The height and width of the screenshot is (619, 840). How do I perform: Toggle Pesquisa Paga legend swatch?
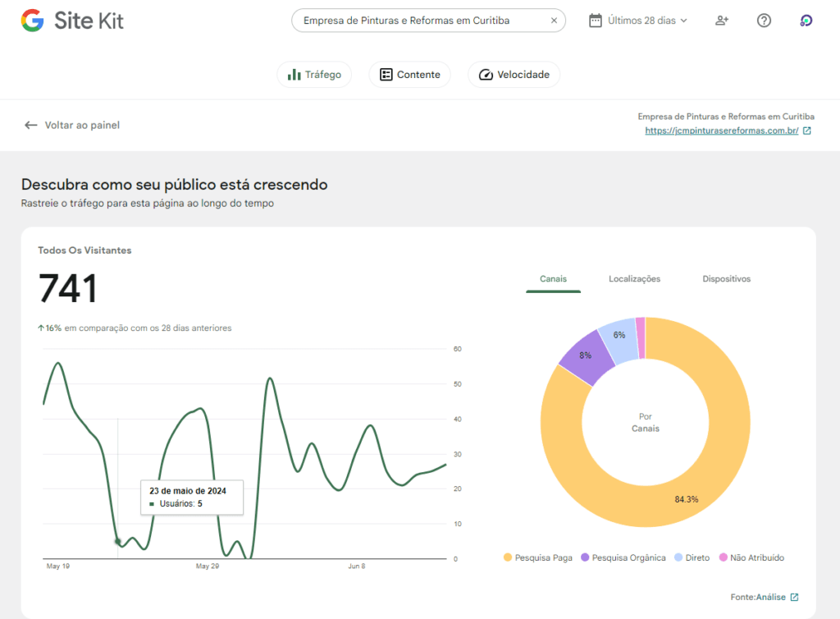[x=508, y=557]
